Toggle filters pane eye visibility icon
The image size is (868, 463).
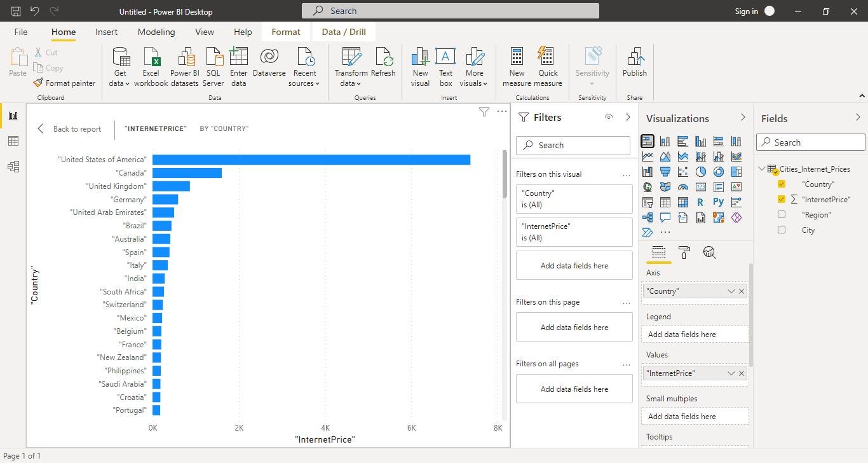(x=609, y=117)
